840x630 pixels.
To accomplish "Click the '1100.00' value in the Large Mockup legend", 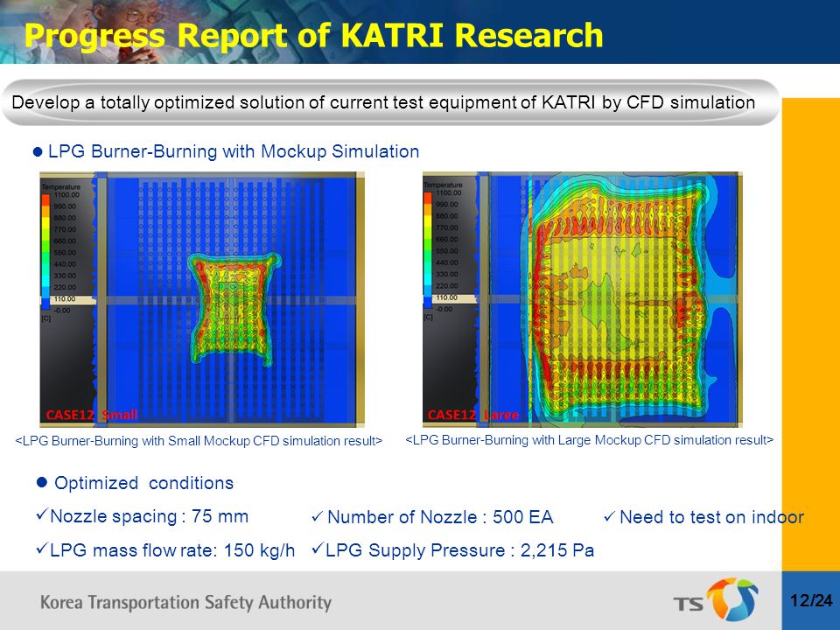I will click(448, 192).
